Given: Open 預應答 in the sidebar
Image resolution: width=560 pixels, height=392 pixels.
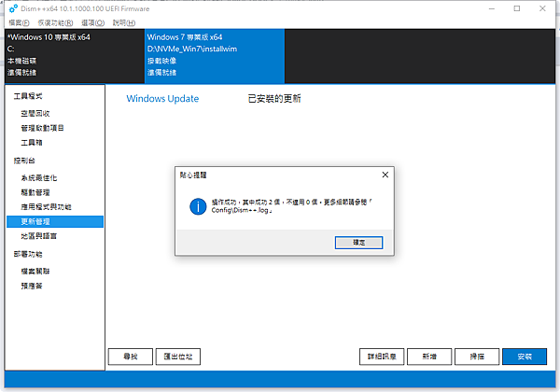Looking at the screenshot, I should click(32, 286).
